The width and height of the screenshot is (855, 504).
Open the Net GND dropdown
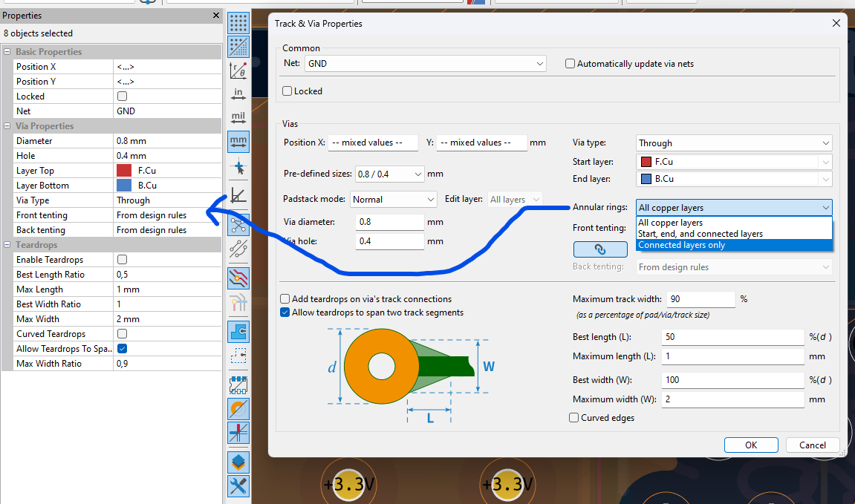coord(426,64)
